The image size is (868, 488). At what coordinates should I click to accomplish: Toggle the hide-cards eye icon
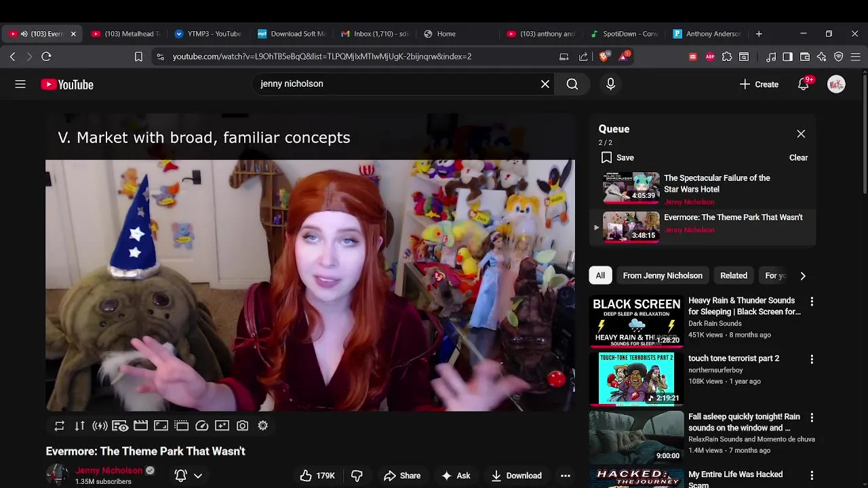coord(120,426)
